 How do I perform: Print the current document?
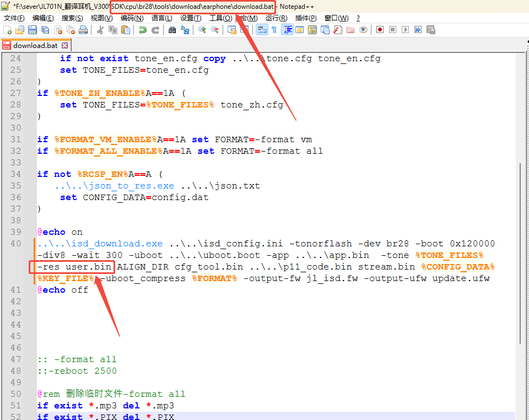(x=83, y=30)
